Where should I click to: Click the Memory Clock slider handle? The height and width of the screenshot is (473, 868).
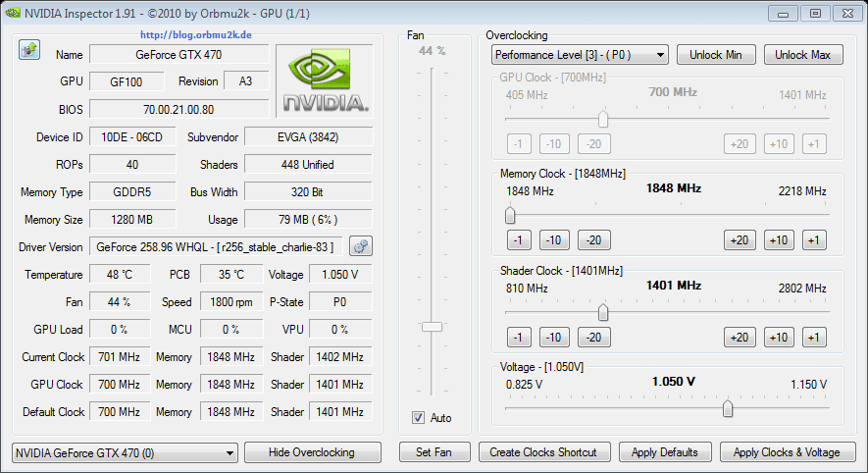click(510, 215)
